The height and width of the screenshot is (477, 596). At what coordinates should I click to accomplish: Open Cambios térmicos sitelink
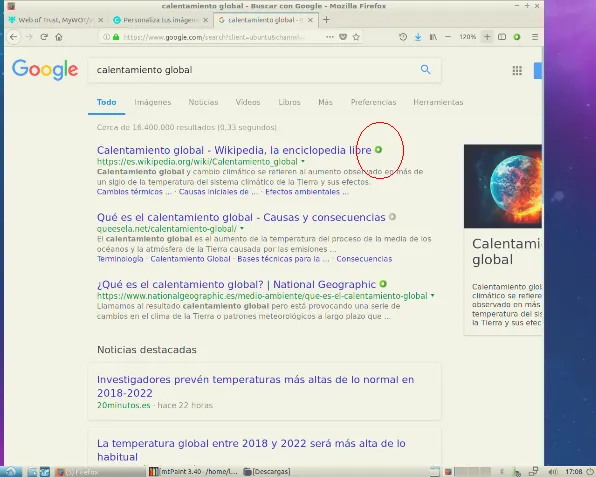point(134,192)
